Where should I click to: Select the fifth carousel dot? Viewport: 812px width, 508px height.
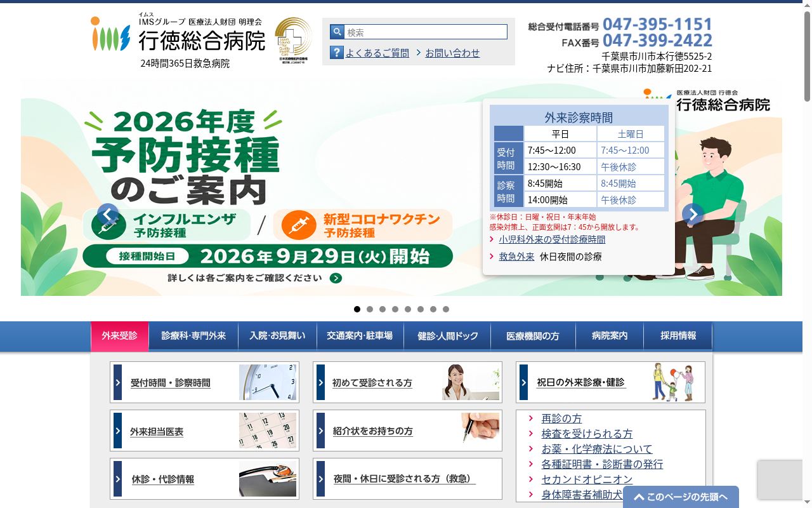pyautogui.click(x=408, y=309)
